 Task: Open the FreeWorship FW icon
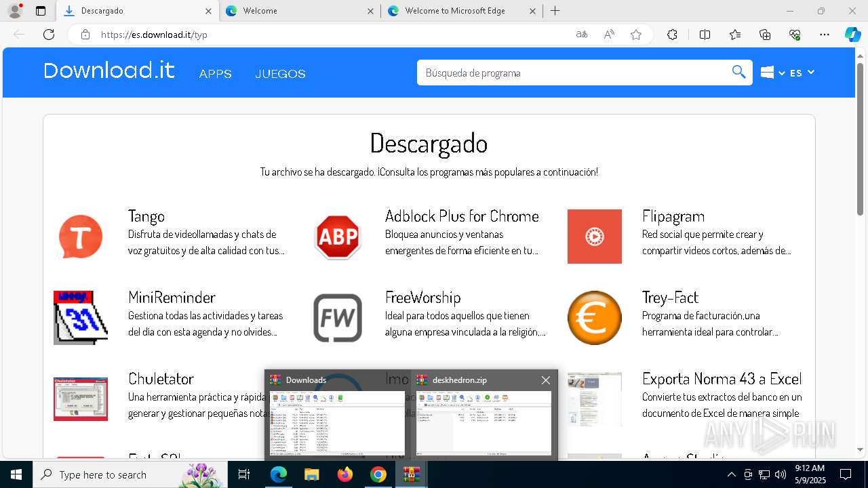point(338,318)
